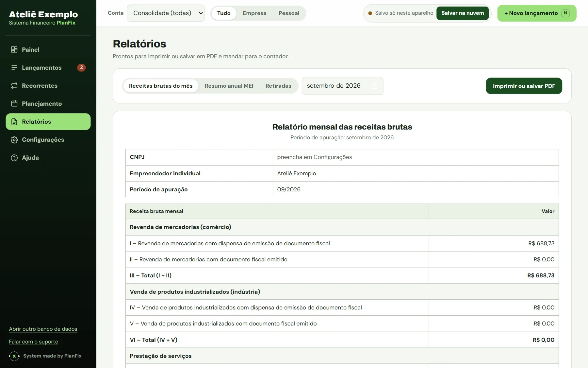The width and height of the screenshot is (588, 368).
Task: Click the PlanFix logo icon at sidebar bottom
Action: (x=14, y=356)
